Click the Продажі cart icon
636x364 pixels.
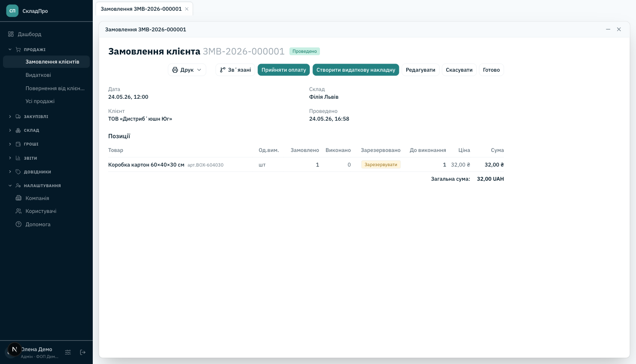click(x=18, y=49)
